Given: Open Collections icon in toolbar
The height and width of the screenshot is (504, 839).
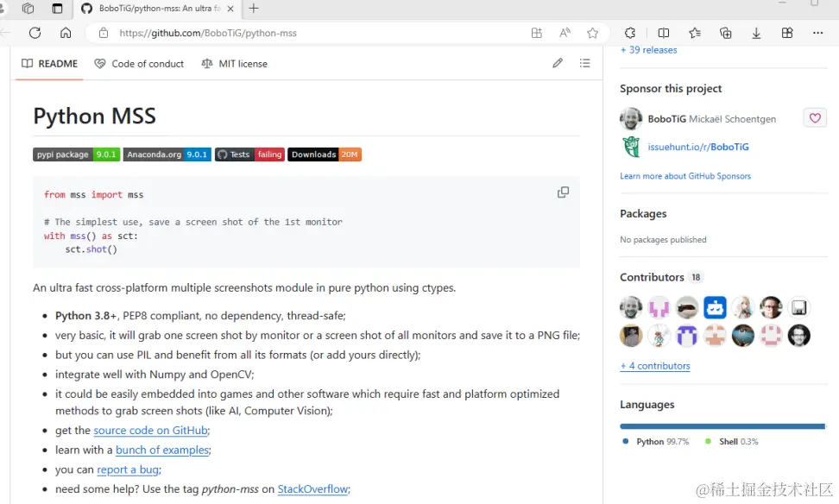Looking at the screenshot, I should [726, 33].
